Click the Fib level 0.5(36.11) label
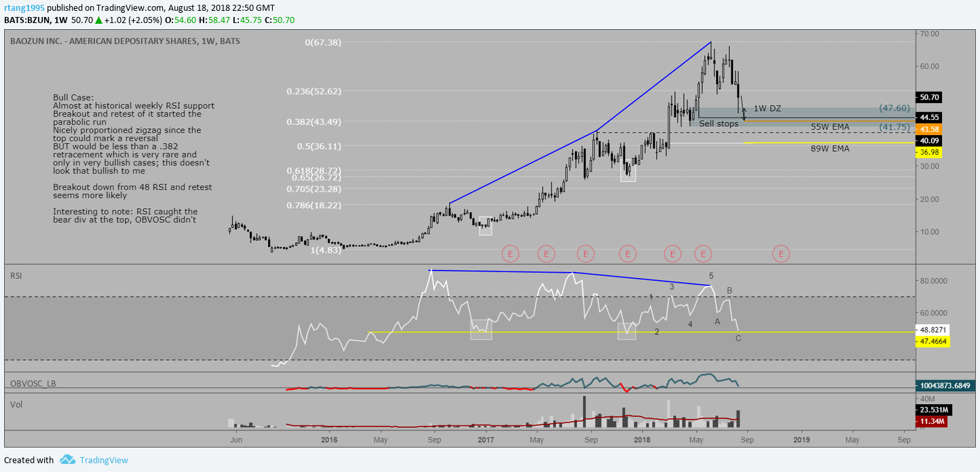980x472 pixels. click(x=319, y=146)
